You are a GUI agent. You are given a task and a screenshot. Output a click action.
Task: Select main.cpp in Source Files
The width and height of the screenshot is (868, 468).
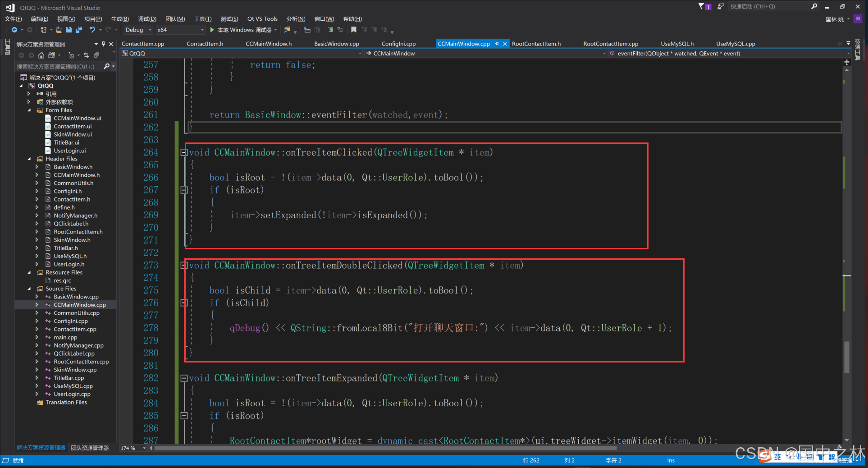click(65, 337)
